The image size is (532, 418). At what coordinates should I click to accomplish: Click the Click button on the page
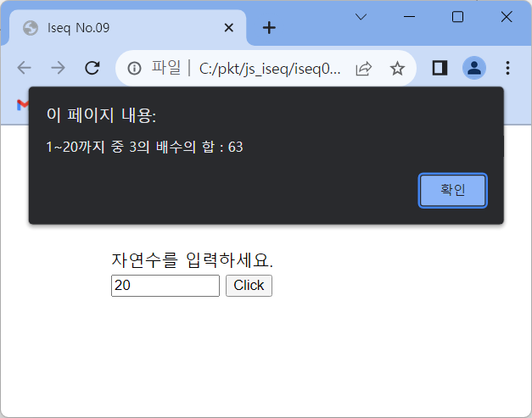coord(249,286)
